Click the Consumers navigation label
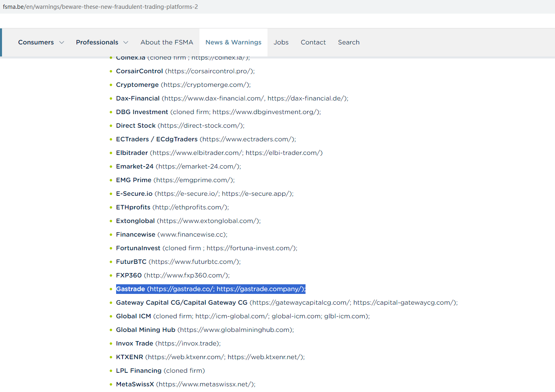Screen dimensions: 555x392 click(x=36, y=42)
